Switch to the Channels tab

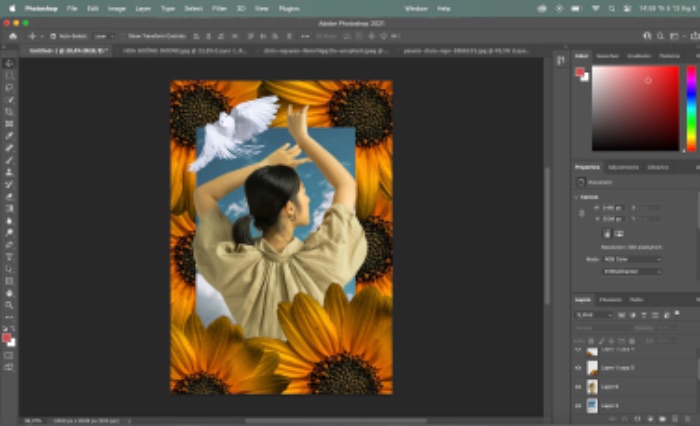[610, 300]
